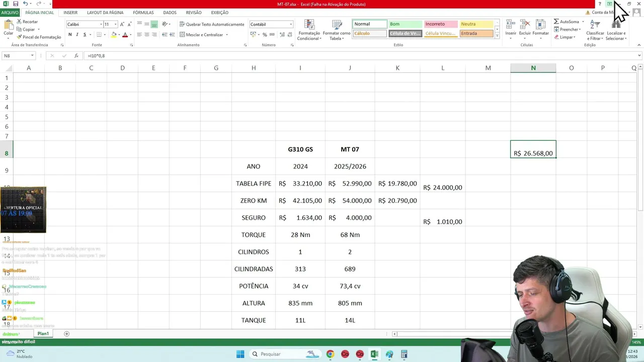Apply the yellow fill color
The image size is (644, 362).
[114, 35]
